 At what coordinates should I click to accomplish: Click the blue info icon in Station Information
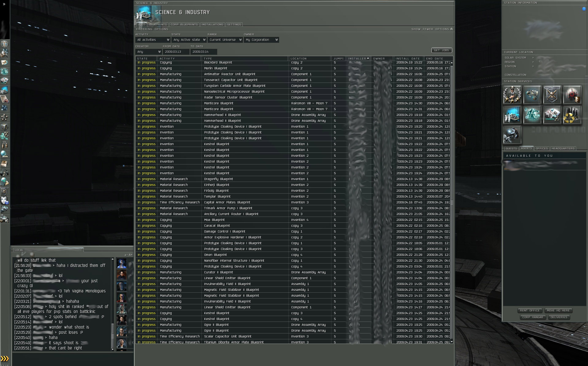584,9
